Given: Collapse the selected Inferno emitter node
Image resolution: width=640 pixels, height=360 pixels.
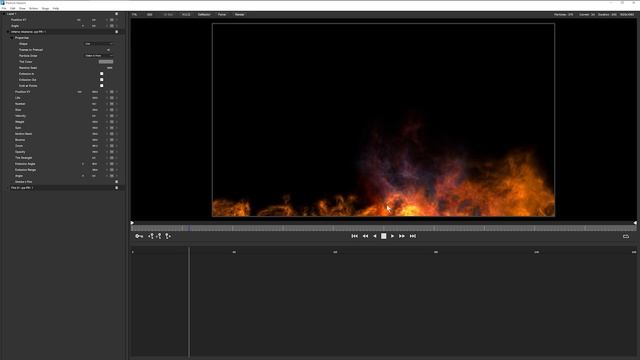Looking at the screenshot, I should coord(8,32).
